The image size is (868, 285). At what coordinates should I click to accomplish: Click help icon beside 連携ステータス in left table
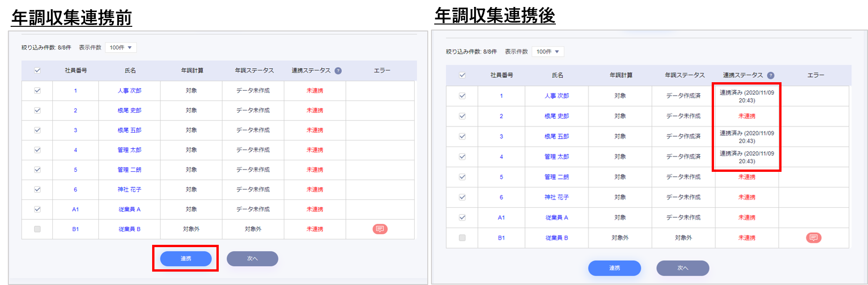point(338,71)
